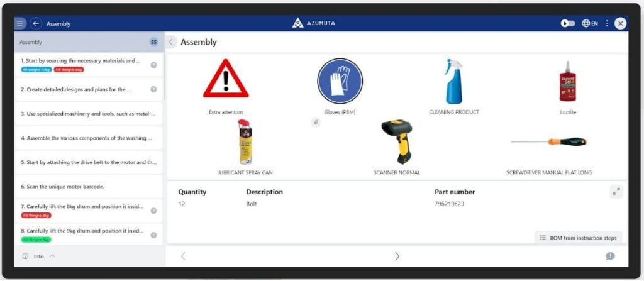Click the lubricant spray can image
Viewport: 644px width, 281px height.
coord(245,141)
